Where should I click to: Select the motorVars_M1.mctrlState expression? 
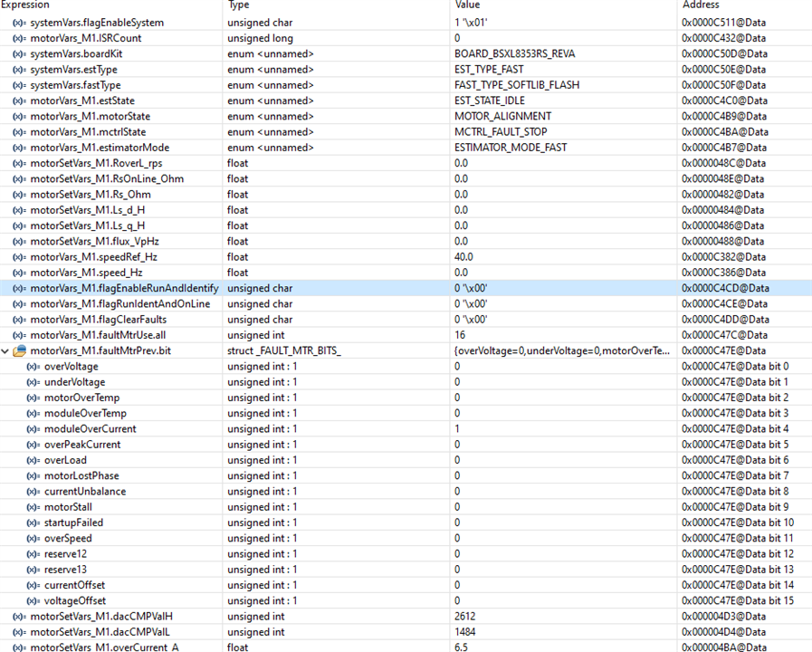pyautogui.click(x=88, y=132)
